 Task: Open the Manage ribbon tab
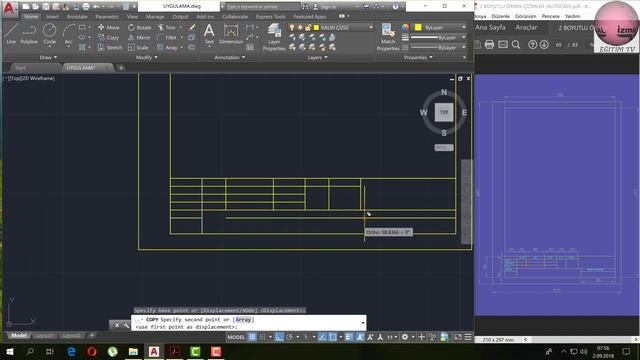click(x=155, y=17)
